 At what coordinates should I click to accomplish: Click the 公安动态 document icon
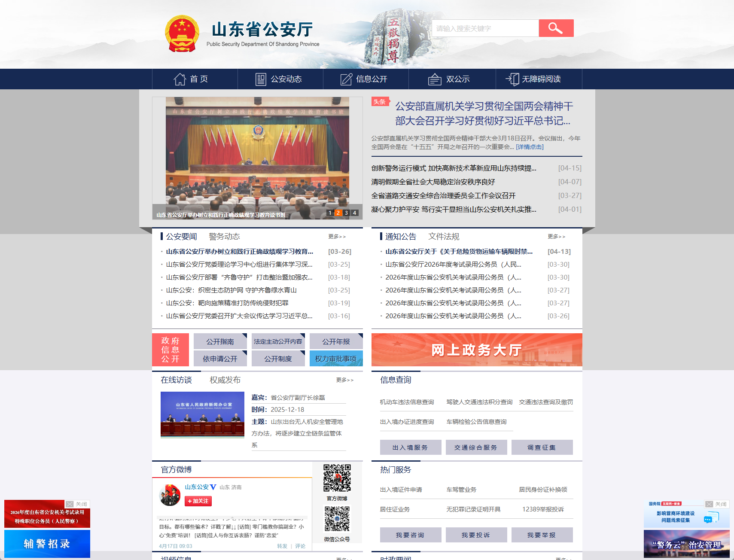(x=261, y=79)
